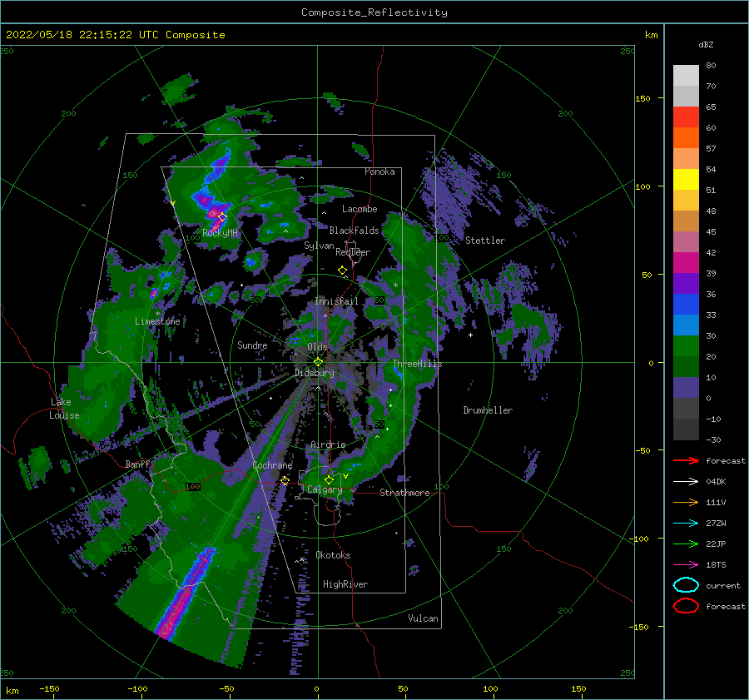
Task: Click the orange 111V arrow in legend
Action: pyautogui.click(x=686, y=502)
